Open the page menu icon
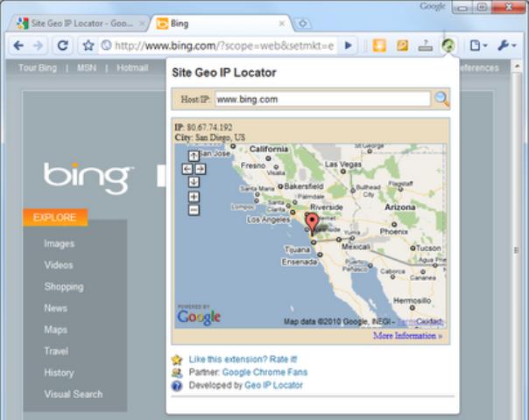Viewport: 529px width, 420px height. [x=478, y=45]
